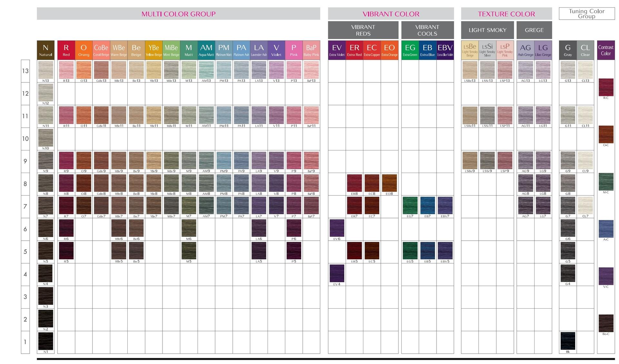Viewport: 619px width, 364px height.
Task: Click the Tuning Color Group box
Action: pos(586,14)
